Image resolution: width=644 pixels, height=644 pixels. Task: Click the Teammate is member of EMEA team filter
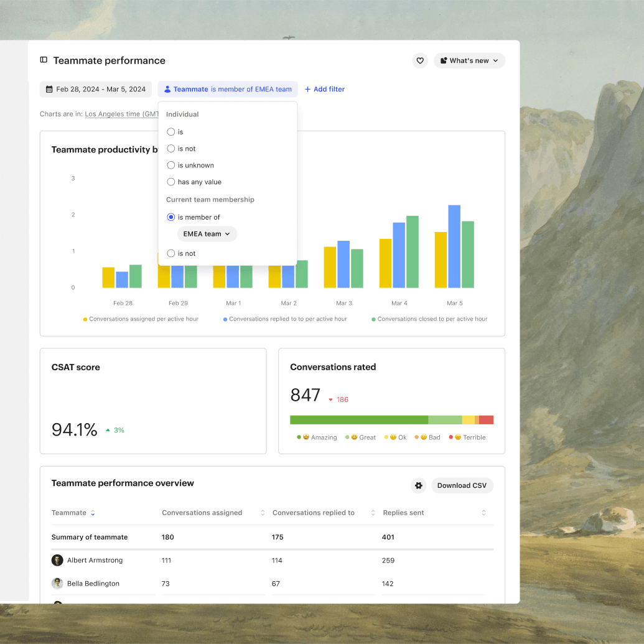tap(228, 89)
